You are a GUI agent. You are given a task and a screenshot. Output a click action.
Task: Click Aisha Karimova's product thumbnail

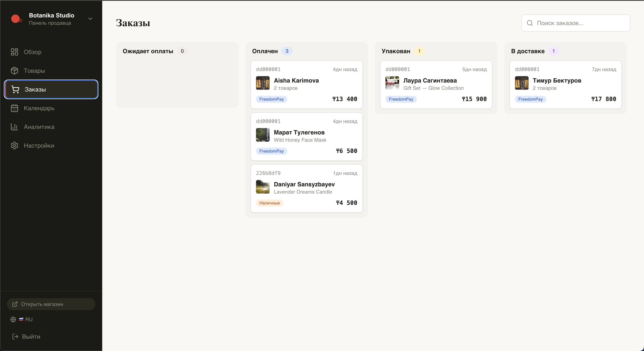click(263, 83)
